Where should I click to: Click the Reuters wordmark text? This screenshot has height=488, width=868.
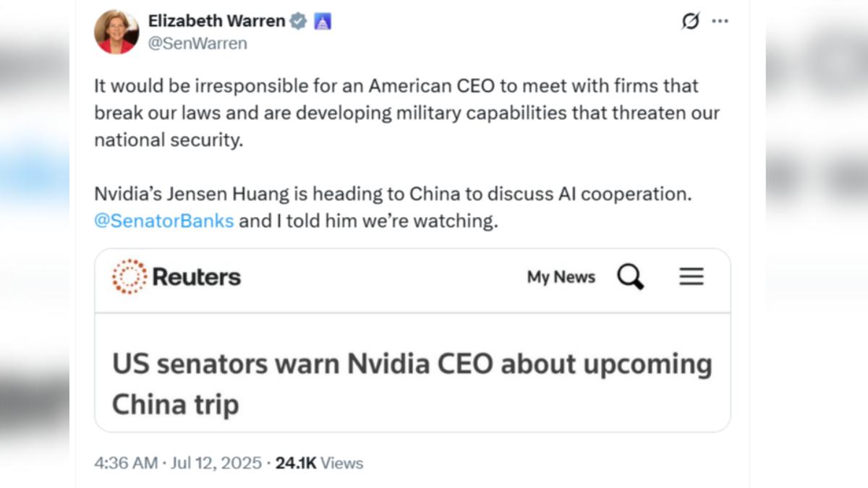pyautogui.click(x=196, y=277)
